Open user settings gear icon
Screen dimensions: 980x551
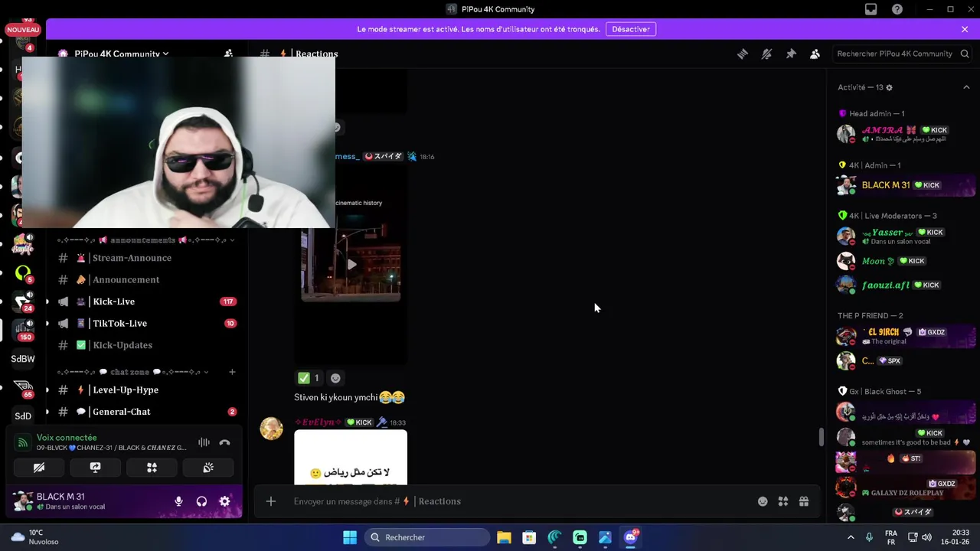[224, 501]
